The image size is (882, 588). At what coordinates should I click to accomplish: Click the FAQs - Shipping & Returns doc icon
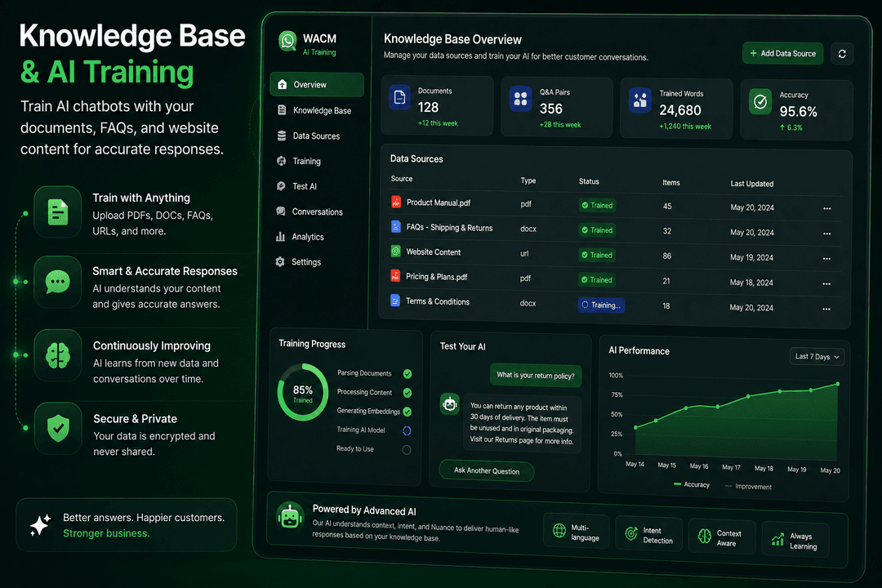pos(396,227)
